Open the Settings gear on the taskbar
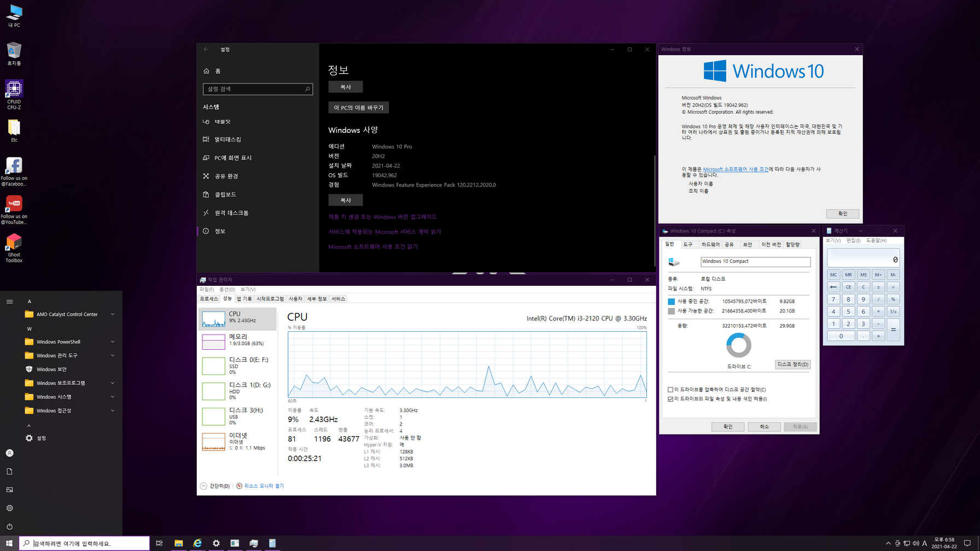The width and height of the screenshot is (980, 551). [x=216, y=543]
